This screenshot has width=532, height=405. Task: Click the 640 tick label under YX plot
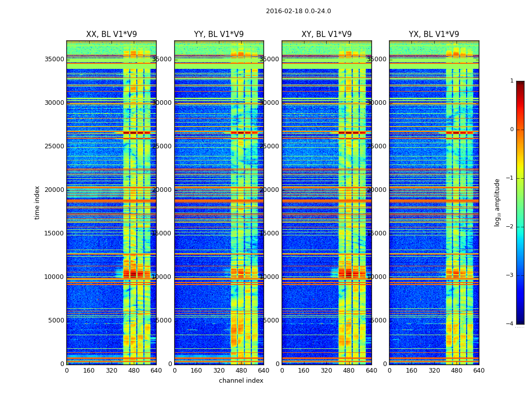pyautogui.click(x=479, y=371)
